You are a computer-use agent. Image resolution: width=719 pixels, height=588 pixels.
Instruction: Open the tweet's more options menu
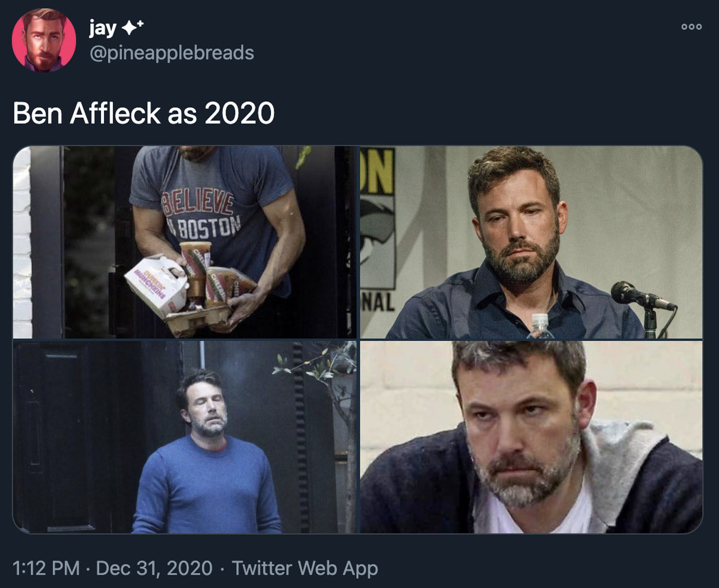point(691,27)
